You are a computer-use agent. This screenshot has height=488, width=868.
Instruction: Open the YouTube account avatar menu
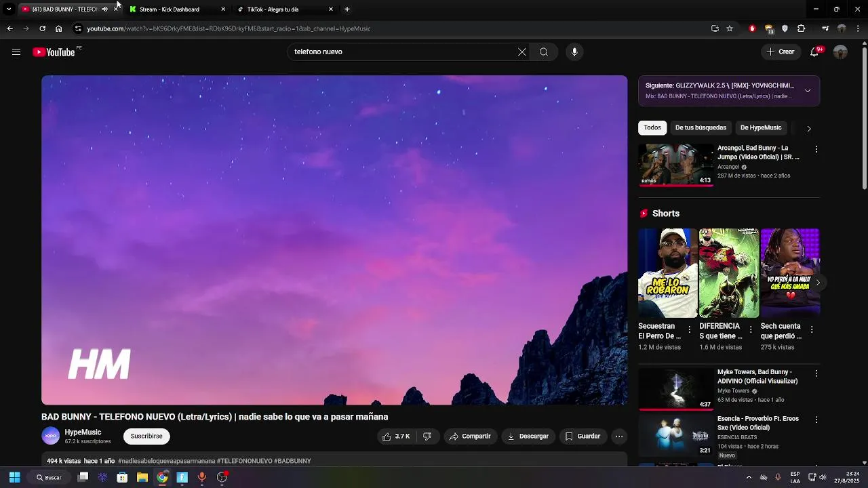point(840,52)
